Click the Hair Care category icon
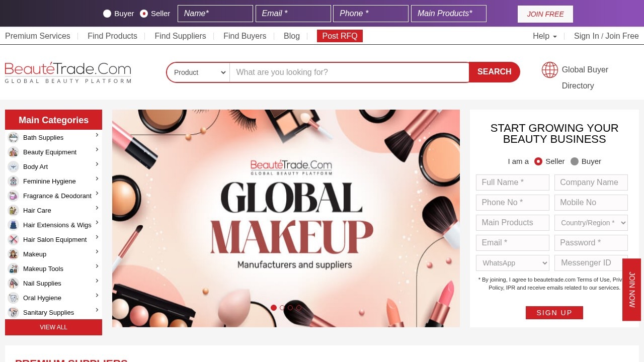Viewport: 644px width, 362px height. pos(14,210)
